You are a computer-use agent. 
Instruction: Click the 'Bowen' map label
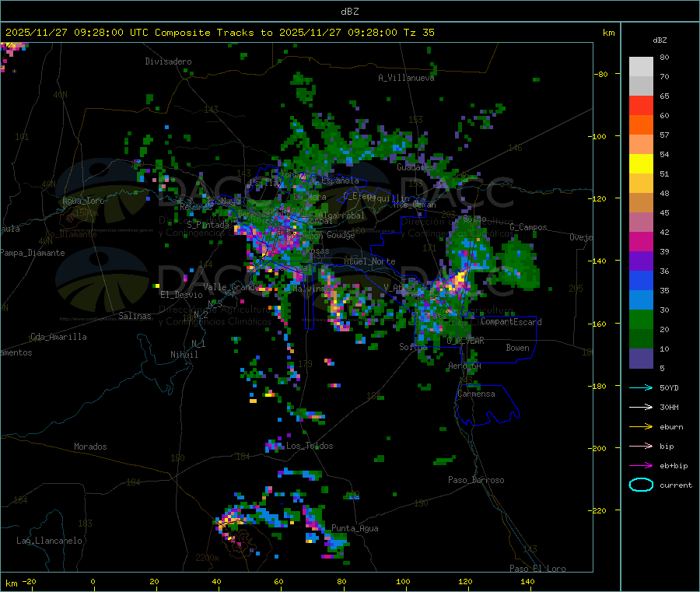517,348
